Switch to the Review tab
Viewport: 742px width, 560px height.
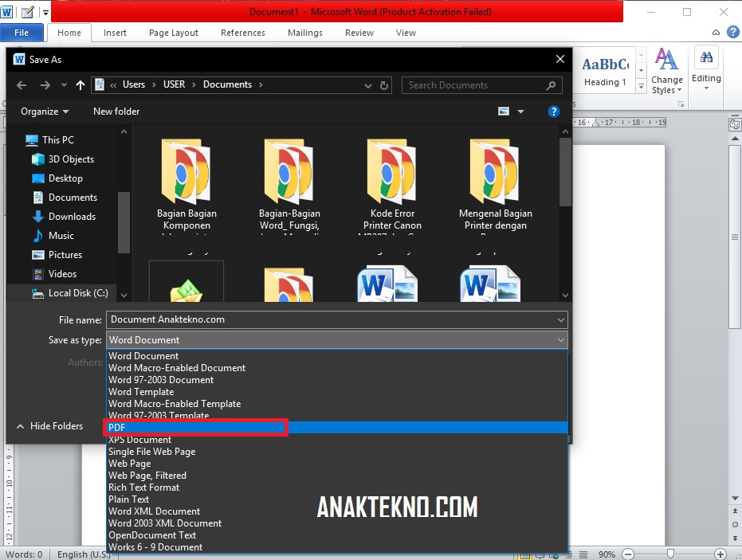tap(359, 33)
